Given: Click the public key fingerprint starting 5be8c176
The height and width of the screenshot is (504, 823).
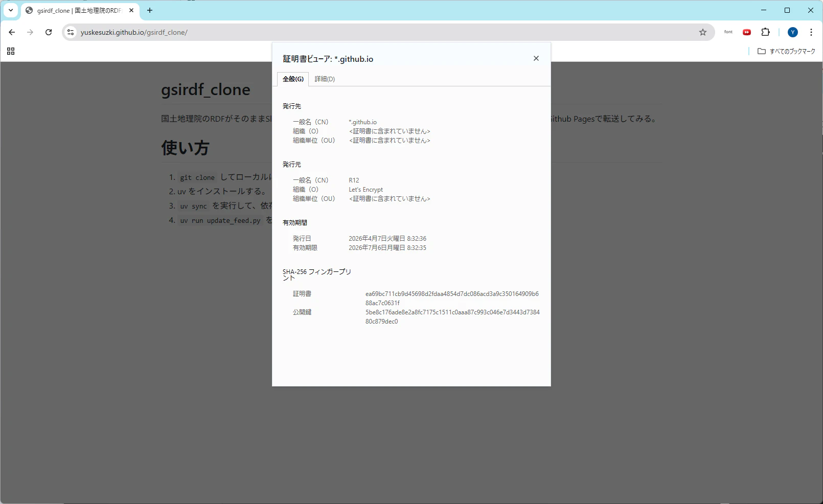Looking at the screenshot, I should coord(452,317).
